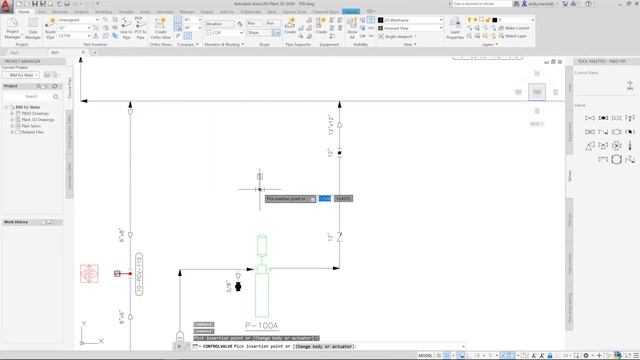Open the COP justification dropdown
The width and height of the screenshot is (640, 360).
[x=224, y=32]
